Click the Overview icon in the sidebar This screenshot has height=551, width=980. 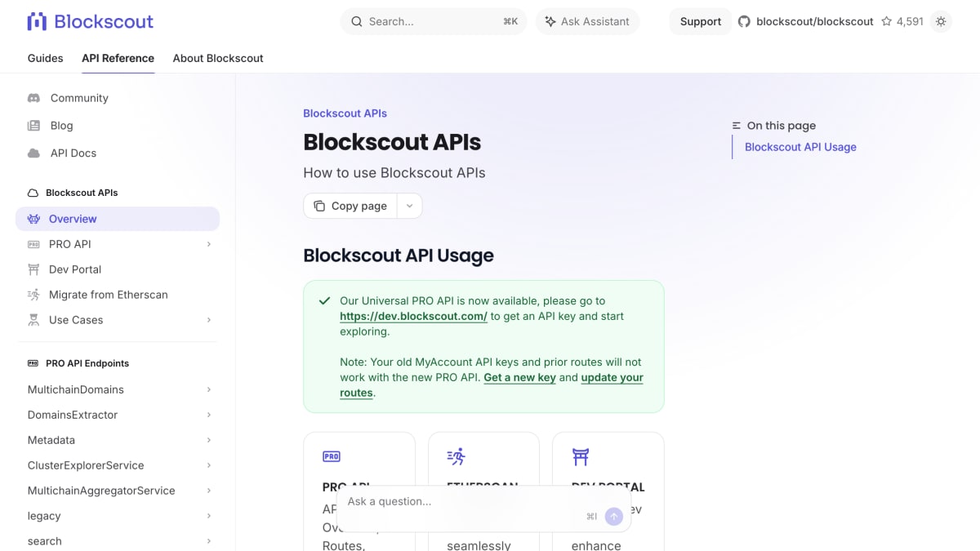click(33, 219)
